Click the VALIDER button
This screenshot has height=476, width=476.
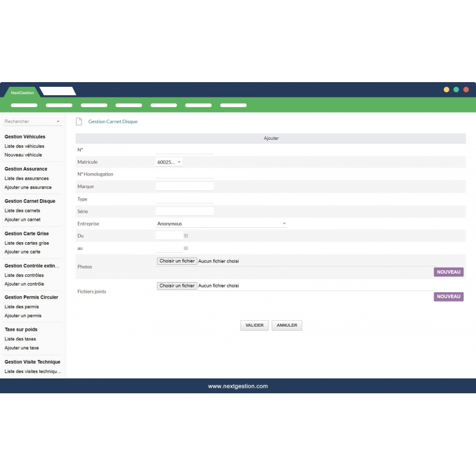(x=254, y=325)
